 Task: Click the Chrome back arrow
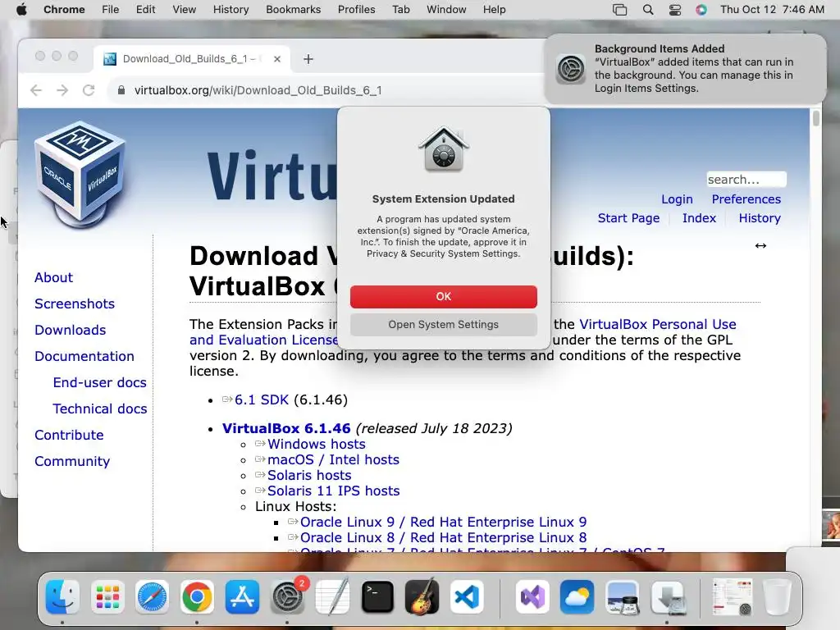(x=36, y=90)
